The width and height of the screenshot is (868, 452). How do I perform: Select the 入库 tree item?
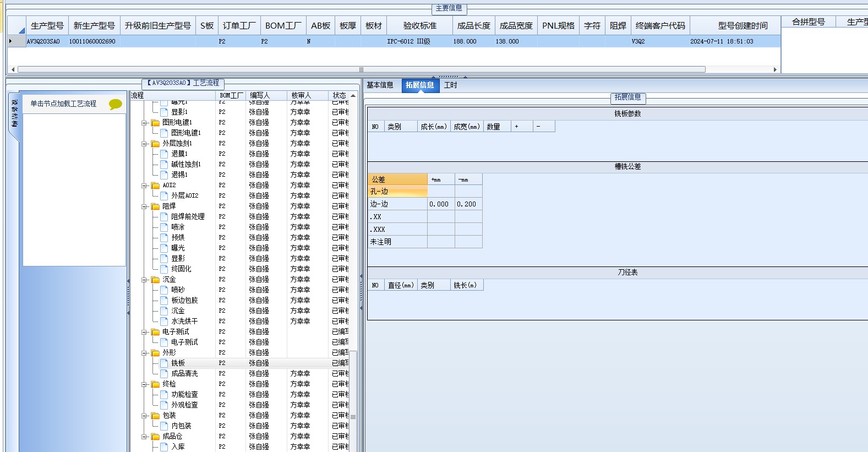point(178,447)
